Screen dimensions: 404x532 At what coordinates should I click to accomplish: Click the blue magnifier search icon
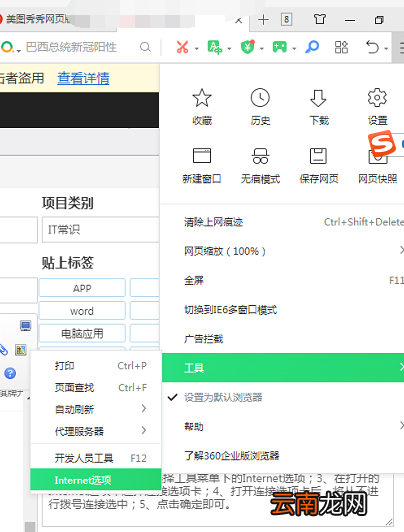click(312, 47)
